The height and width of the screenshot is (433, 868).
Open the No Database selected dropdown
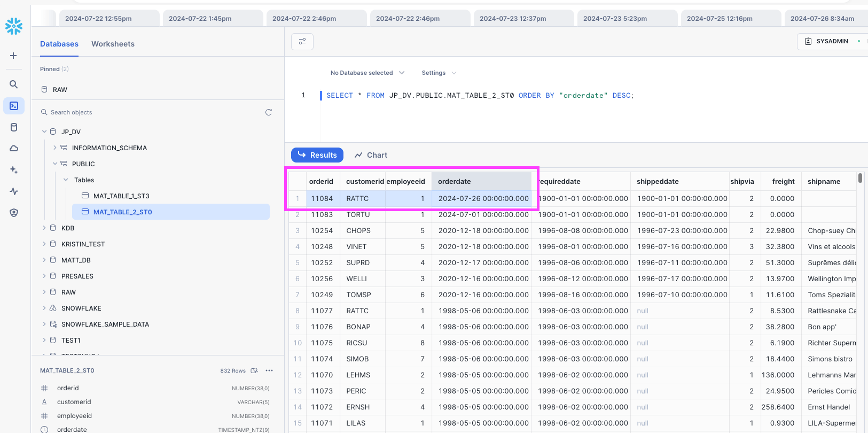coord(367,73)
